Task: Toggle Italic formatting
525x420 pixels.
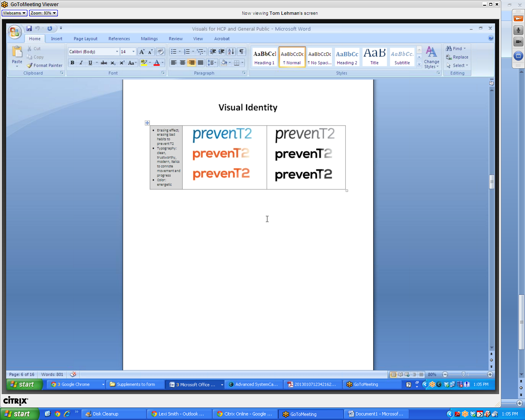Action: pyautogui.click(x=81, y=63)
